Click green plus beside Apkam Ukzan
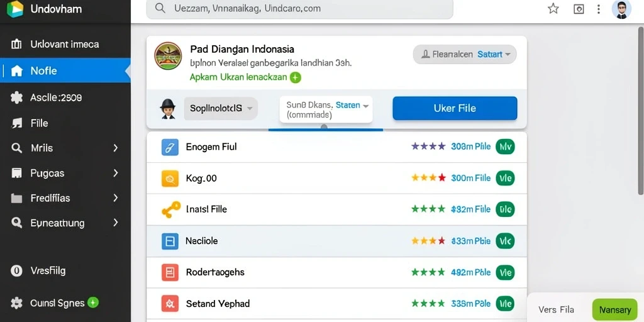 (x=296, y=77)
